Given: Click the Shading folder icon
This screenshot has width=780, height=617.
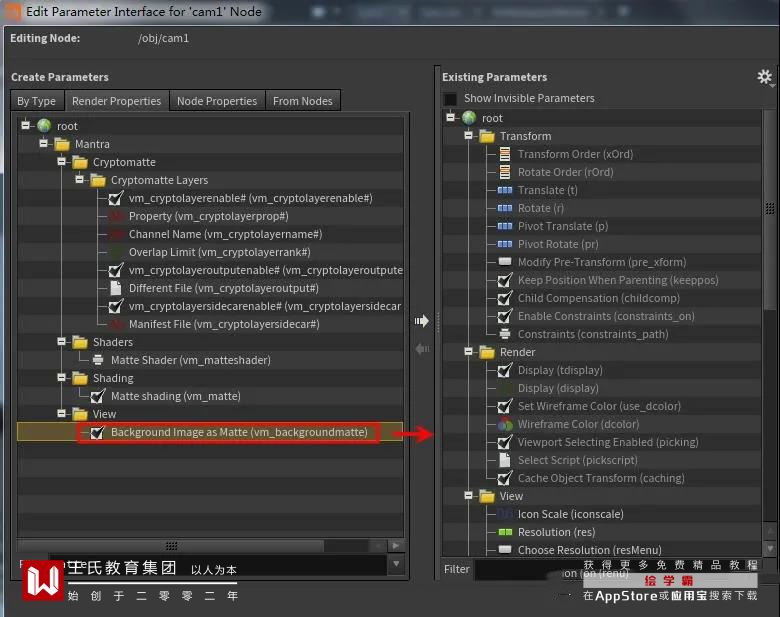Looking at the screenshot, I should coord(80,378).
